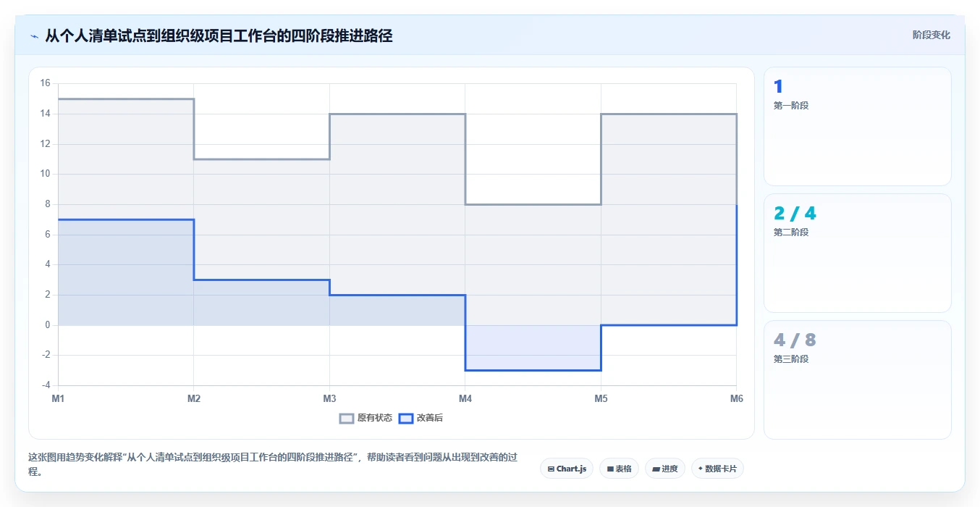Click the M3 x-axis label

329,398
